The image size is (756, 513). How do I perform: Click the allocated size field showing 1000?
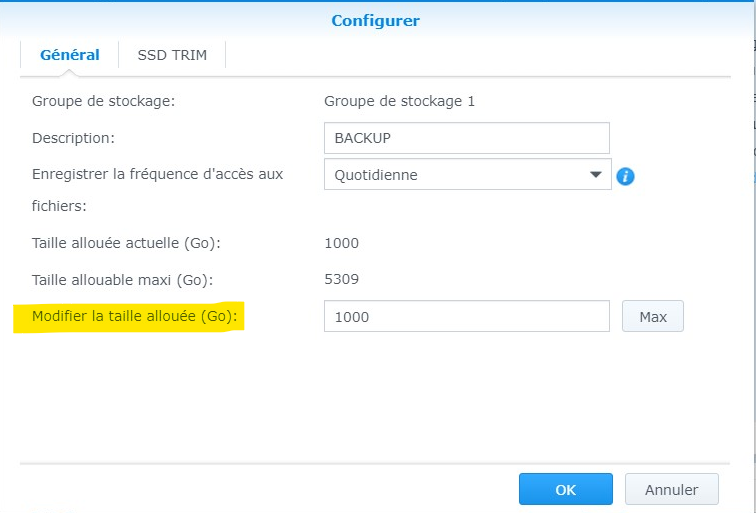(467, 317)
